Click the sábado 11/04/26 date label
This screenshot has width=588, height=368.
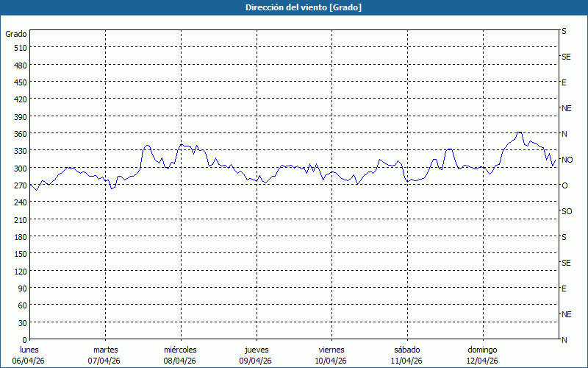pos(406,355)
